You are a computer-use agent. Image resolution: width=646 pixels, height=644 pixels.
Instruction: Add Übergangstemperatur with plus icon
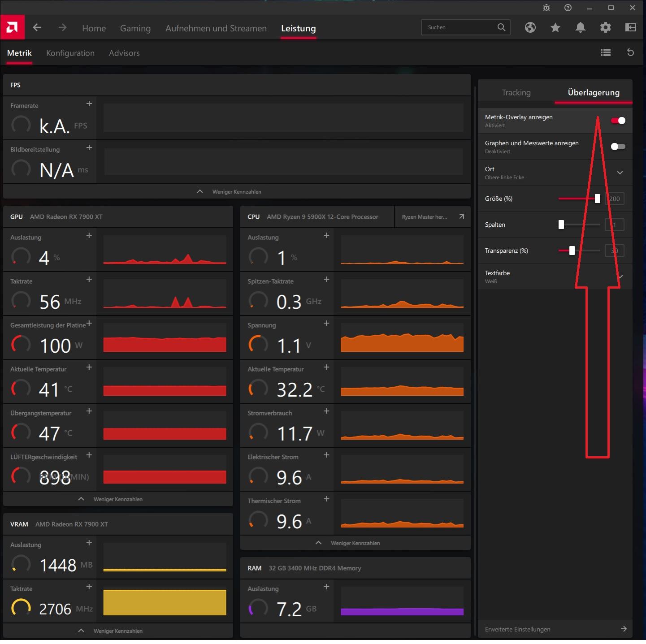(x=89, y=411)
